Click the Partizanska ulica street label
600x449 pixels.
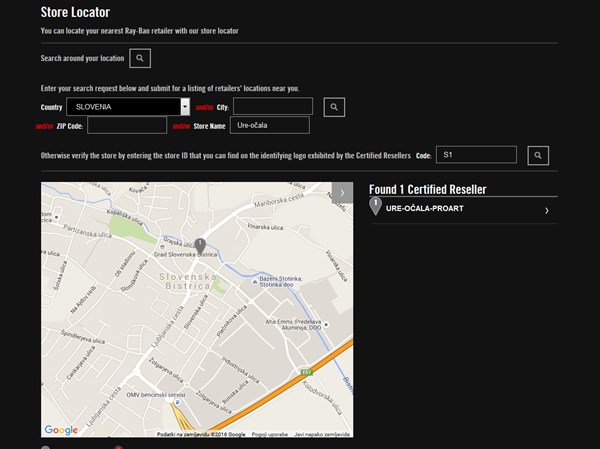[x=87, y=231]
